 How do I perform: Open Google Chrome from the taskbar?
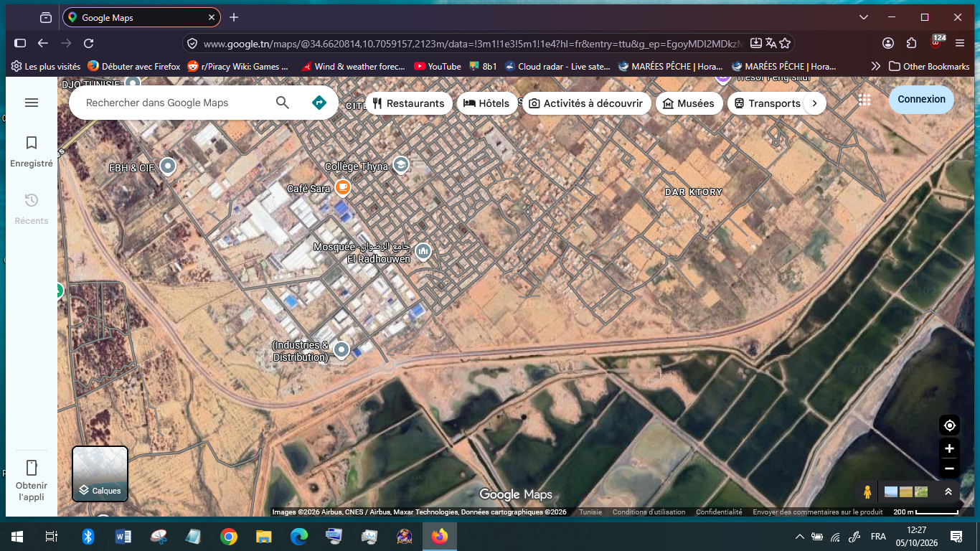tap(229, 537)
